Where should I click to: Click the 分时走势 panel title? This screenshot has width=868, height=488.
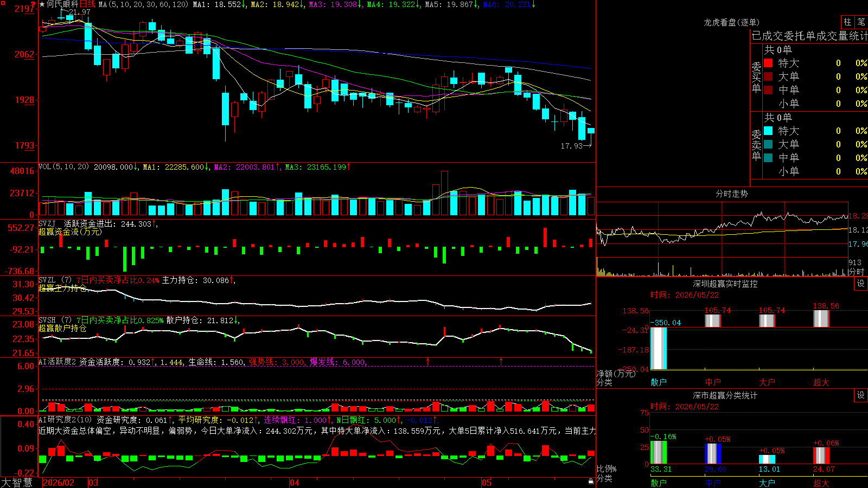[x=732, y=194]
